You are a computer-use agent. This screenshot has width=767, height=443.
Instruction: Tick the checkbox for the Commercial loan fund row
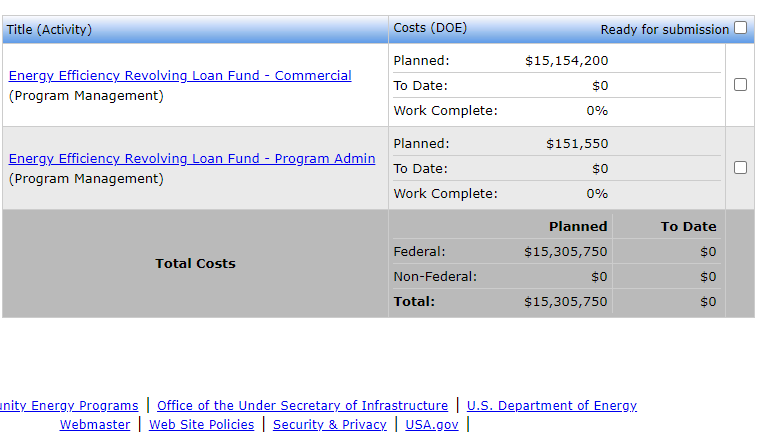pos(740,85)
